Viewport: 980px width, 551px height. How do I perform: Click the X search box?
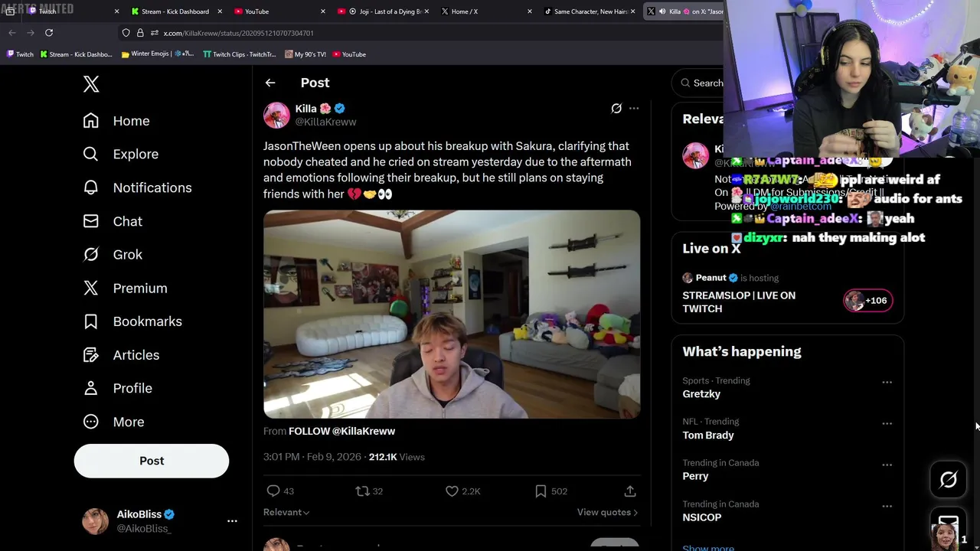click(698, 83)
